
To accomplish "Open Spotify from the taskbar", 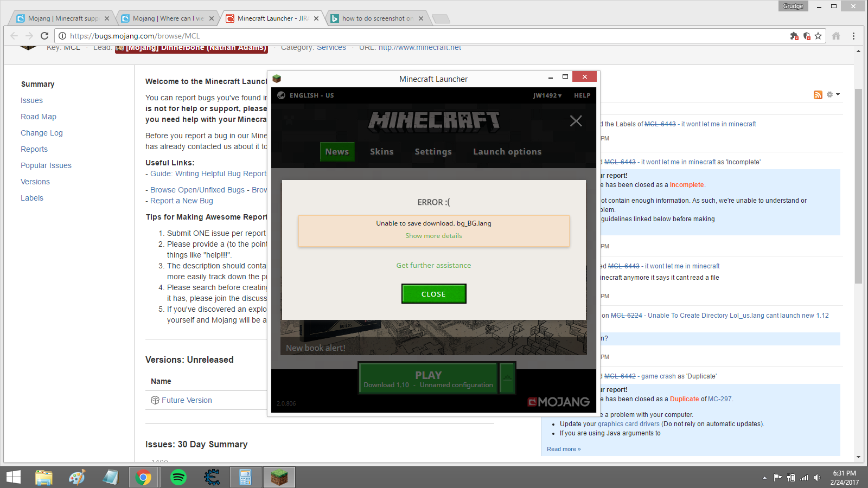I will pyautogui.click(x=178, y=477).
